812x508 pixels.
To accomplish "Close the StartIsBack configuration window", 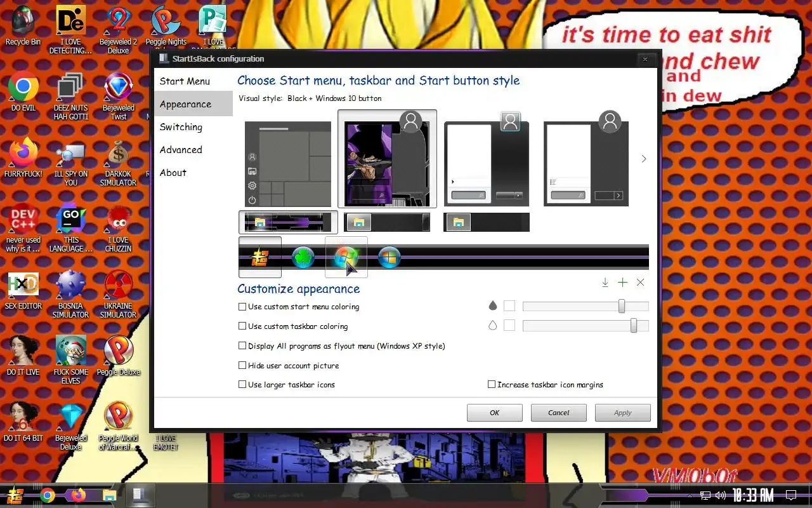I will pos(645,59).
